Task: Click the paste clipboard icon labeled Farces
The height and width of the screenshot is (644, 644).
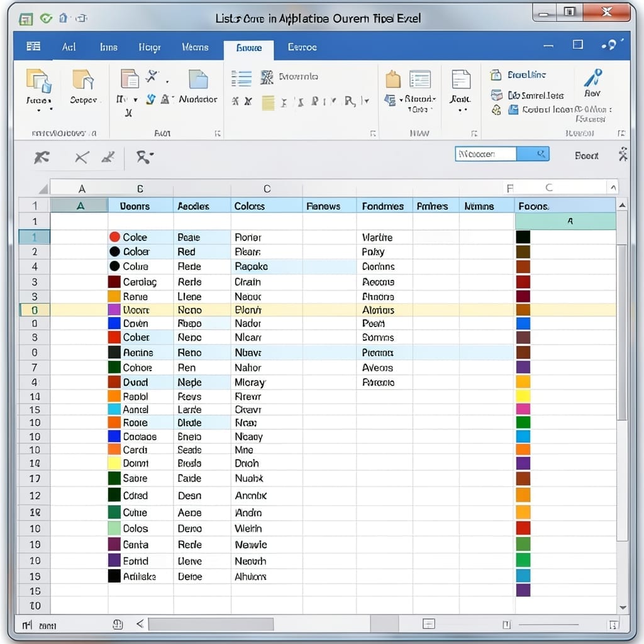Action: [39, 80]
